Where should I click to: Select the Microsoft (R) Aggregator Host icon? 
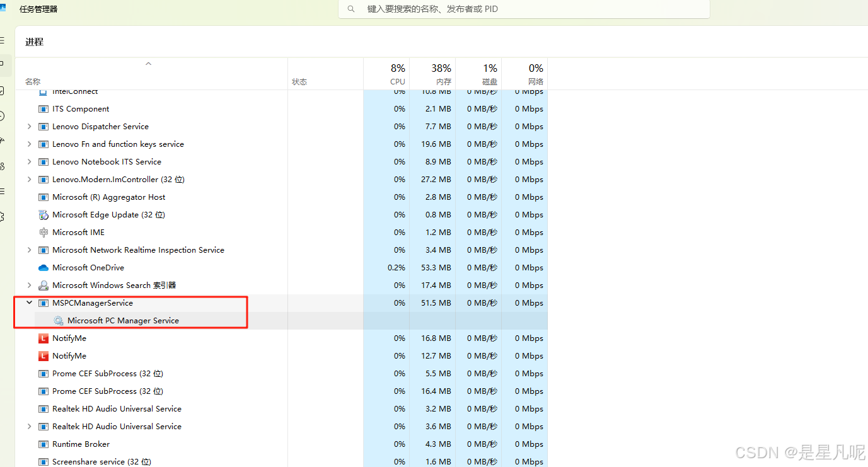point(43,197)
